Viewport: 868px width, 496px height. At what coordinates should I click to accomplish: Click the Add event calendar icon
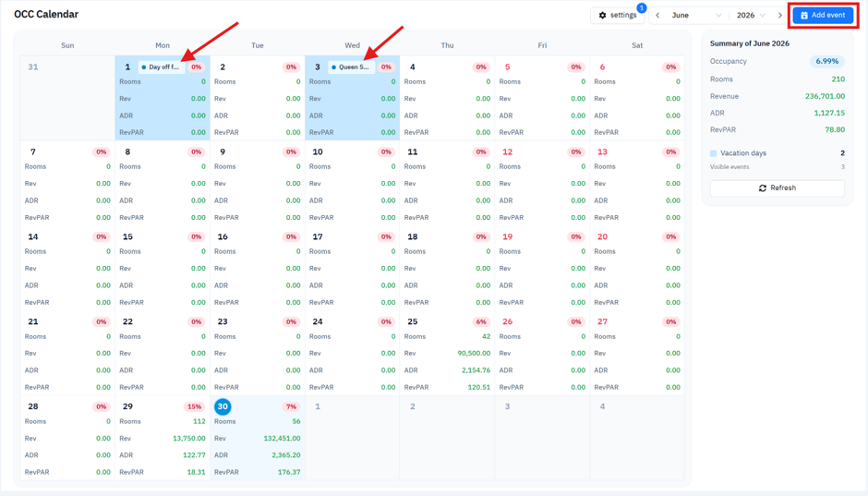pos(804,16)
